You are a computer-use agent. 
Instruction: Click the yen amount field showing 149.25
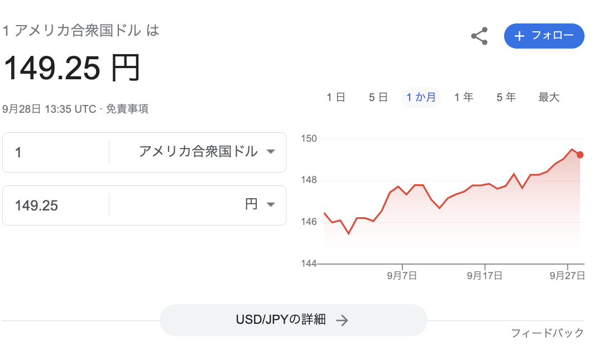point(56,205)
